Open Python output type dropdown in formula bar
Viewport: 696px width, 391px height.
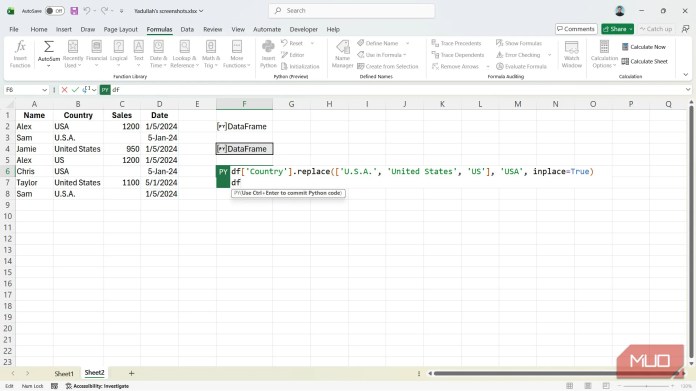click(89, 90)
